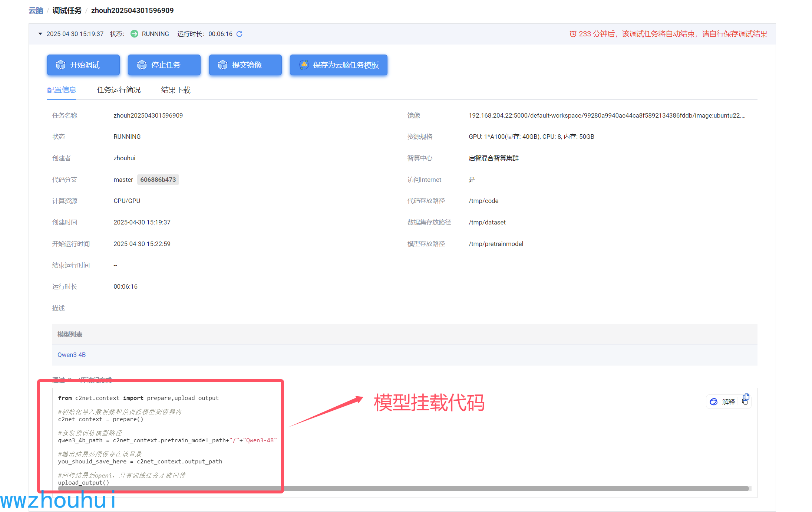Viewport: 812px width, 512px height.
Task: Click the 停止任务 button cube icon
Action: click(x=142, y=65)
